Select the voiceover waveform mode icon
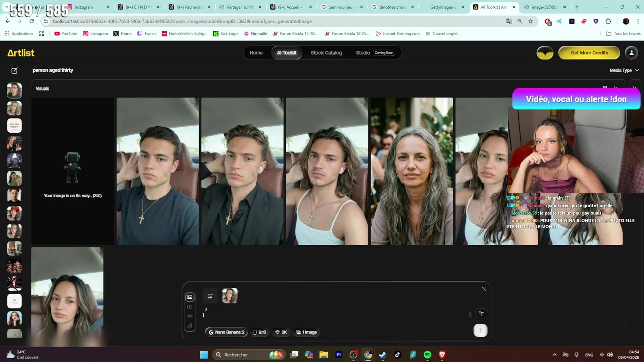 tap(190, 316)
